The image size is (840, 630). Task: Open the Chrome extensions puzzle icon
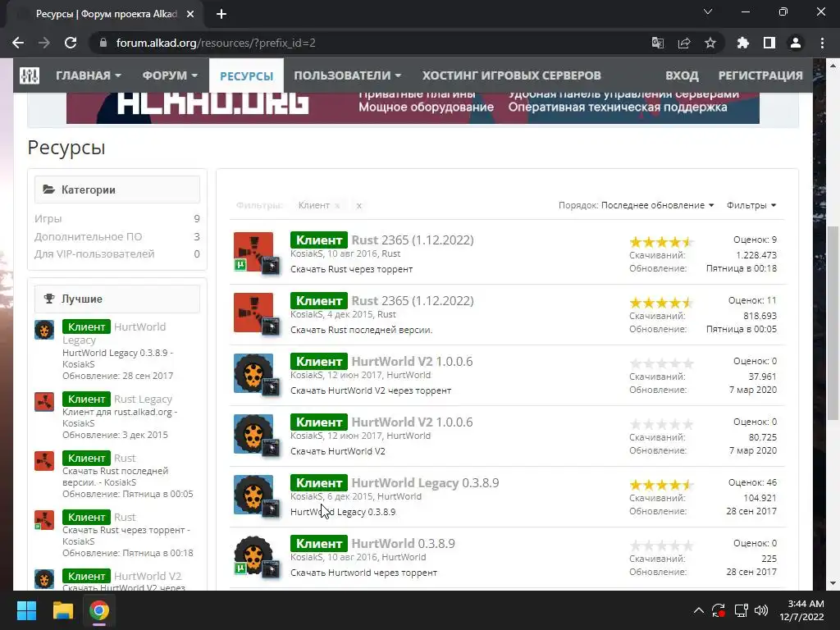tap(743, 43)
